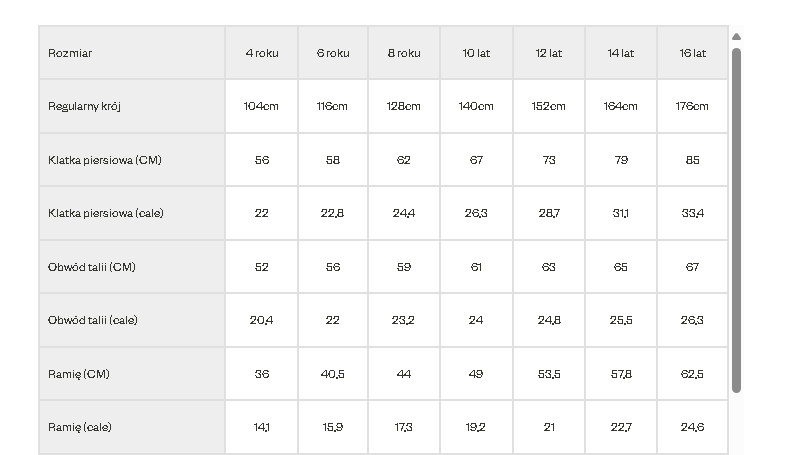Select the Klatka piersiowa (cale) row label
The image size is (786, 455).
click(106, 213)
